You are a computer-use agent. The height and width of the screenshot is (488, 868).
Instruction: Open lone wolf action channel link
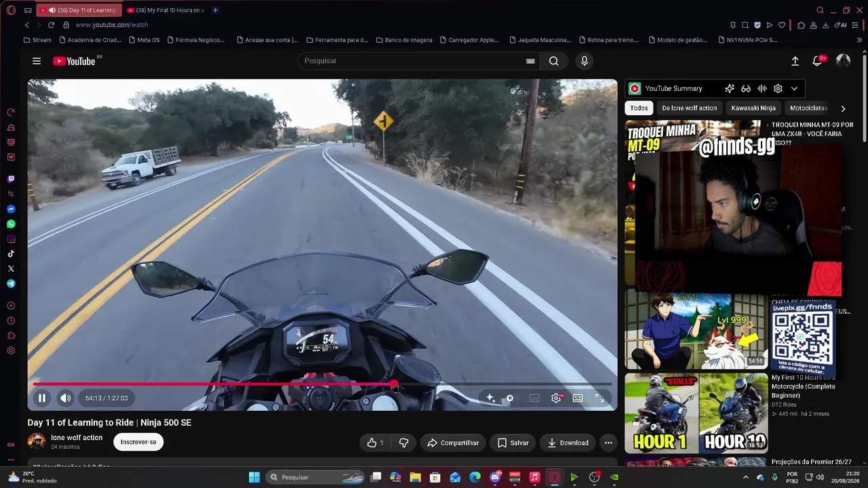(x=77, y=438)
